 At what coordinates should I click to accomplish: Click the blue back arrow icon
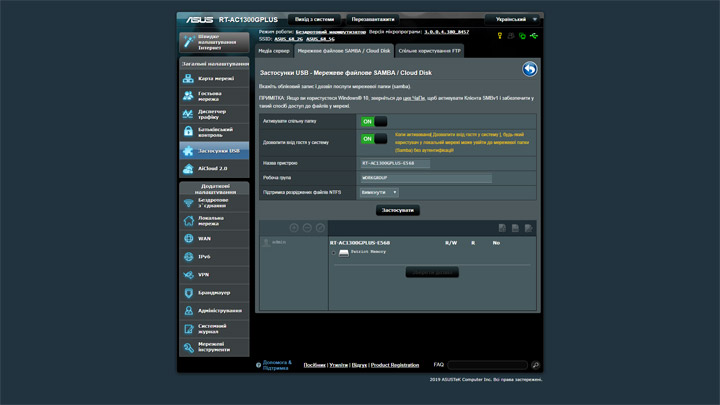pyautogui.click(x=529, y=69)
